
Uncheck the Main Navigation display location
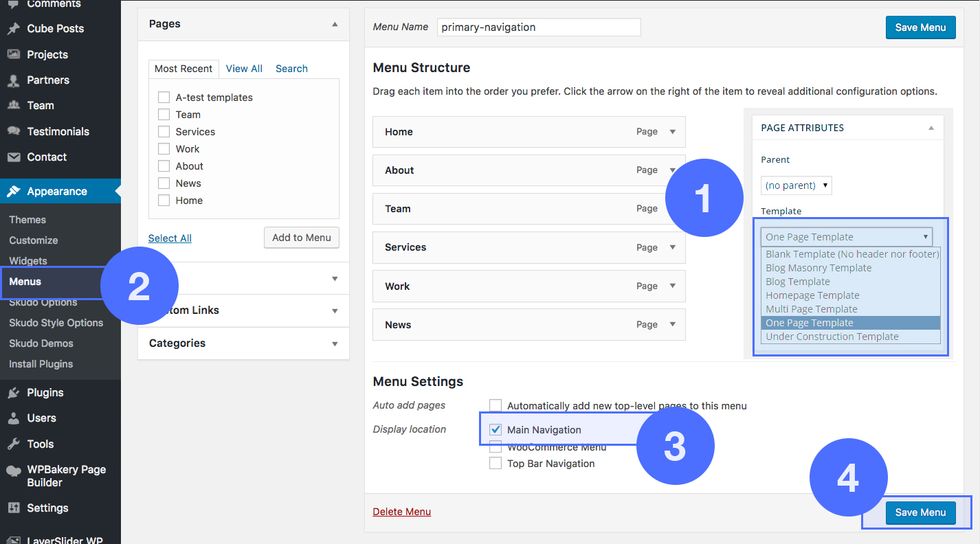coord(495,430)
